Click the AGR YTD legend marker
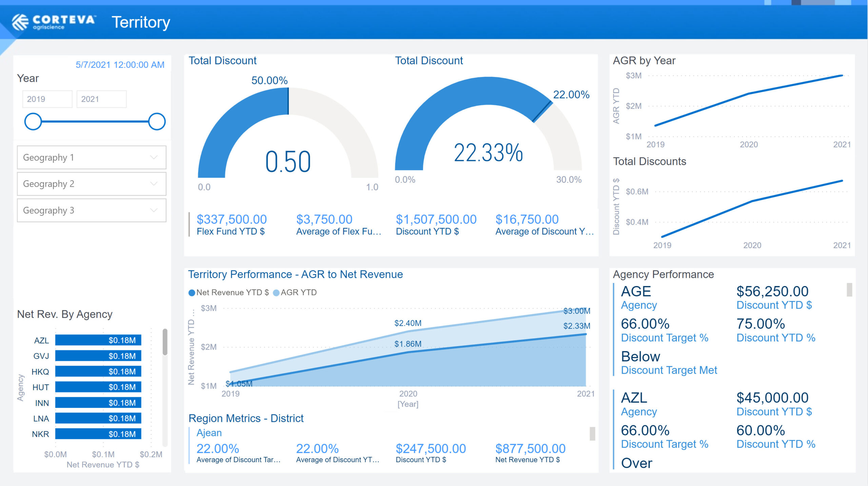The height and width of the screenshot is (486, 868). tap(276, 293)
